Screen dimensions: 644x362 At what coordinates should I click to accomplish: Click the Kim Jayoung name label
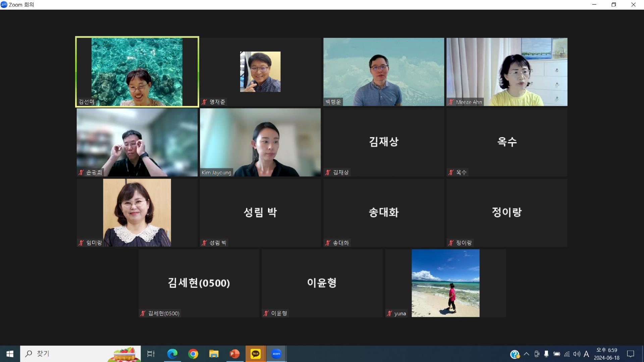tap(216, 173)
